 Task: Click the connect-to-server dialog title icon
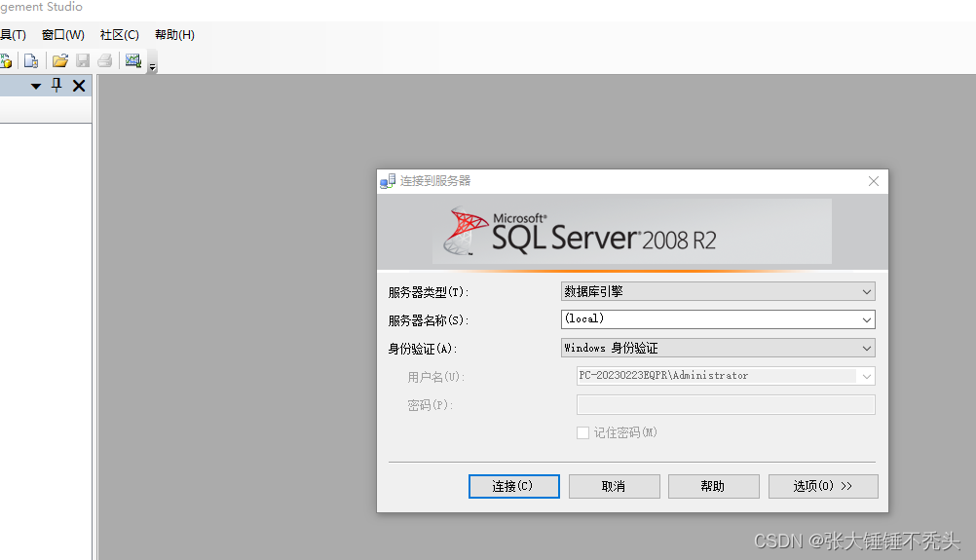388,181
